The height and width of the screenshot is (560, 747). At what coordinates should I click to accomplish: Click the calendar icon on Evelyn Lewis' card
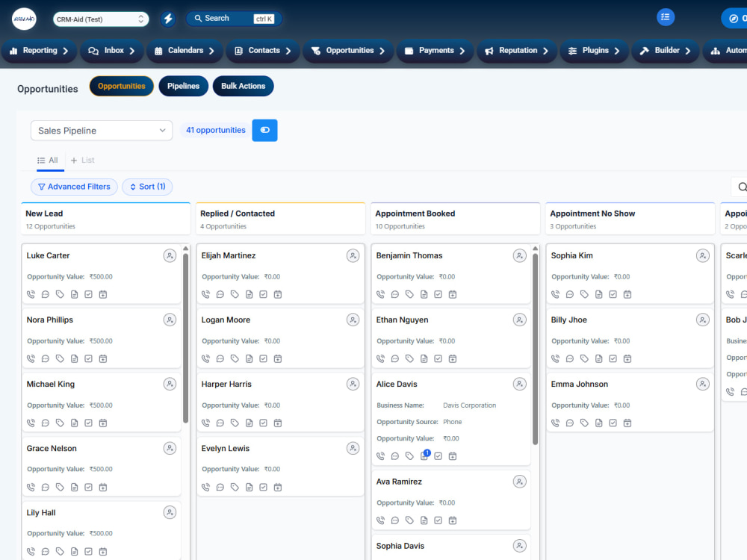pos(278,487)
